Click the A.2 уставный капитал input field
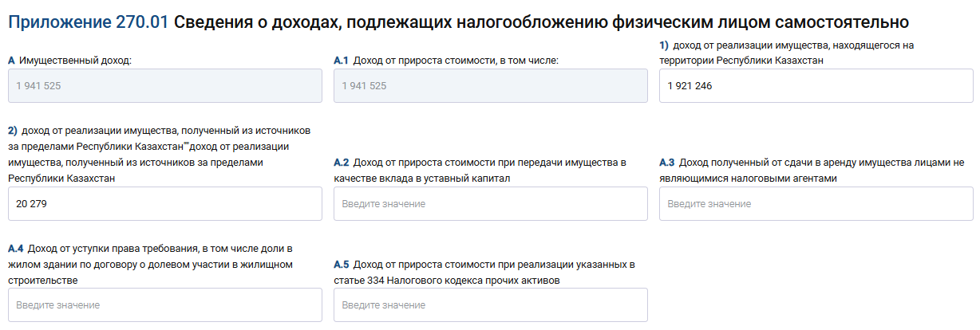This screenshot has height=330, width=980. (490, 204)
